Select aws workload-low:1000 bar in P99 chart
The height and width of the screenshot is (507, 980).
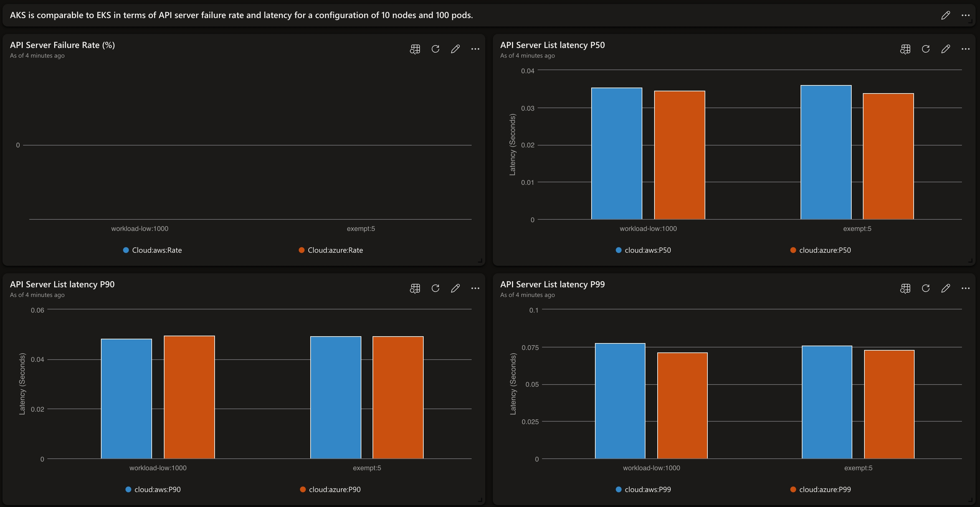click(x=620, y=401)
